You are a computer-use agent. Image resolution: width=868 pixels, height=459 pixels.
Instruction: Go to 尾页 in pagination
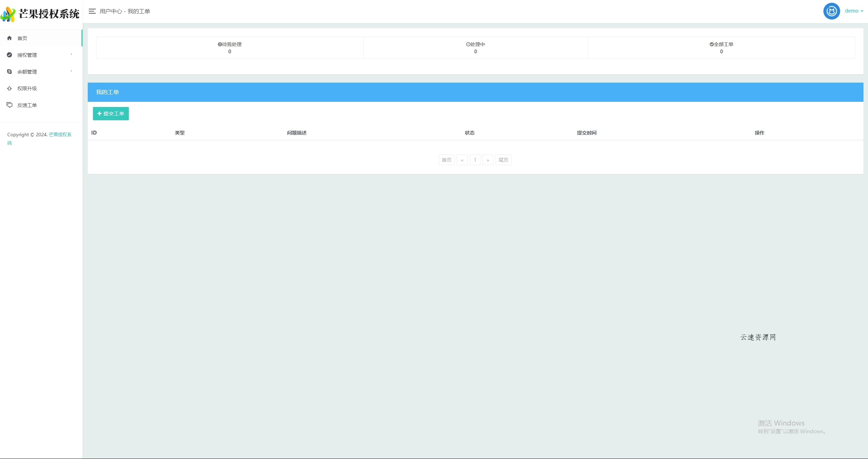(x=503, y=160)
